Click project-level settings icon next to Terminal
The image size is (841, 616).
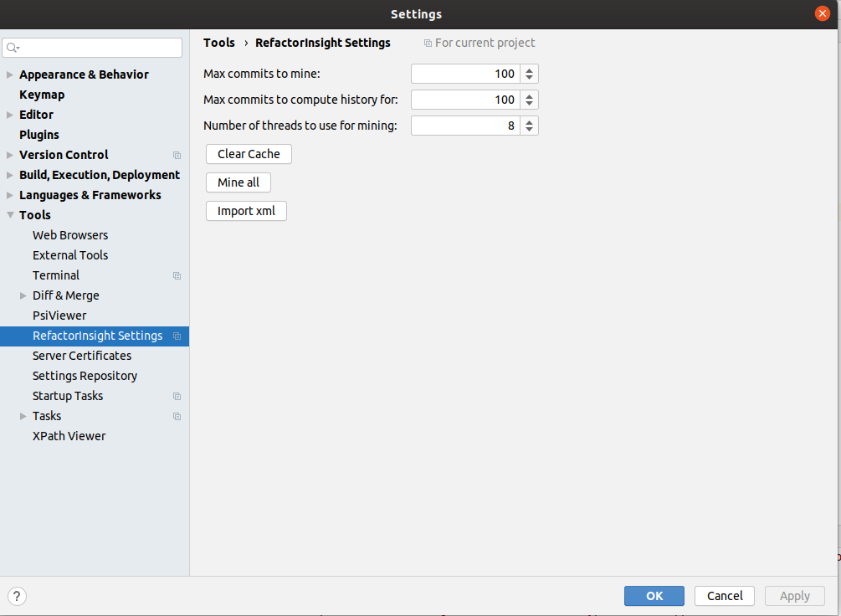click(x=176, y=275)
